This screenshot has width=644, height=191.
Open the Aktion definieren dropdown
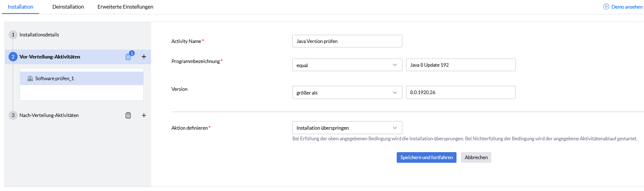click(347, 128)
